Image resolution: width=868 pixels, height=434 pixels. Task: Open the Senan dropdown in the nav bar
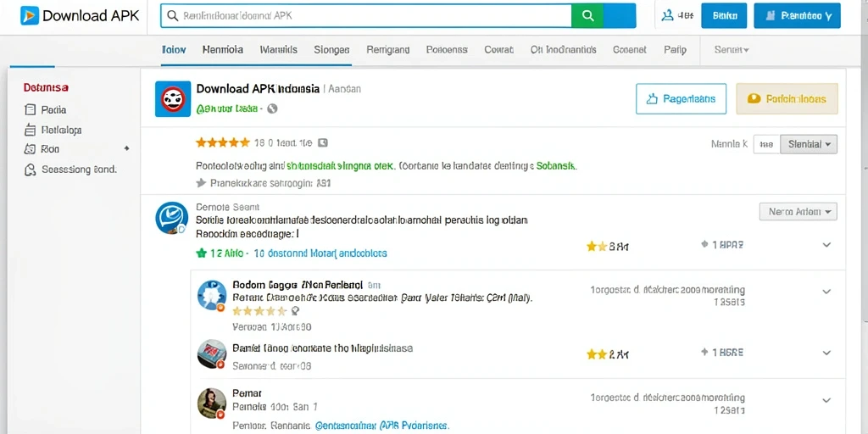tap(732, 50)
